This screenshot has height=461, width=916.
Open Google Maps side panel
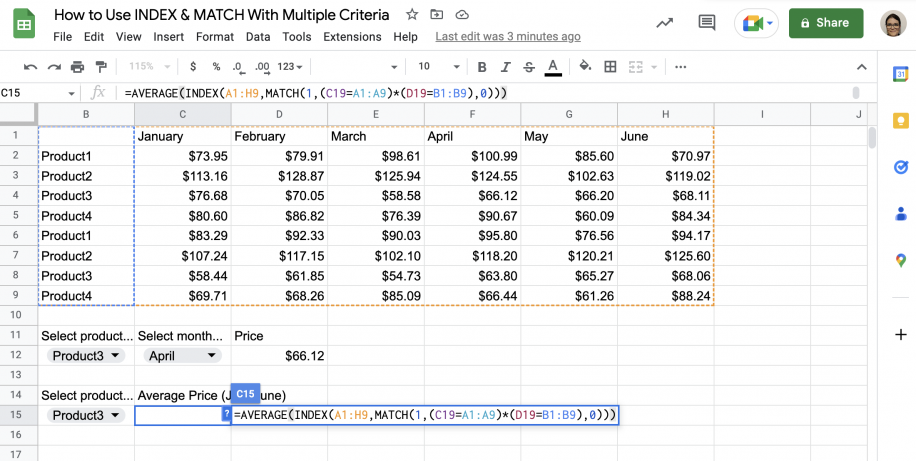pos(900,261)
